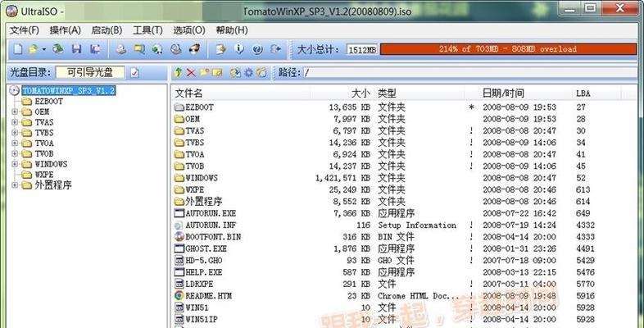Click the blue info 'i' icon

(239, 49)
